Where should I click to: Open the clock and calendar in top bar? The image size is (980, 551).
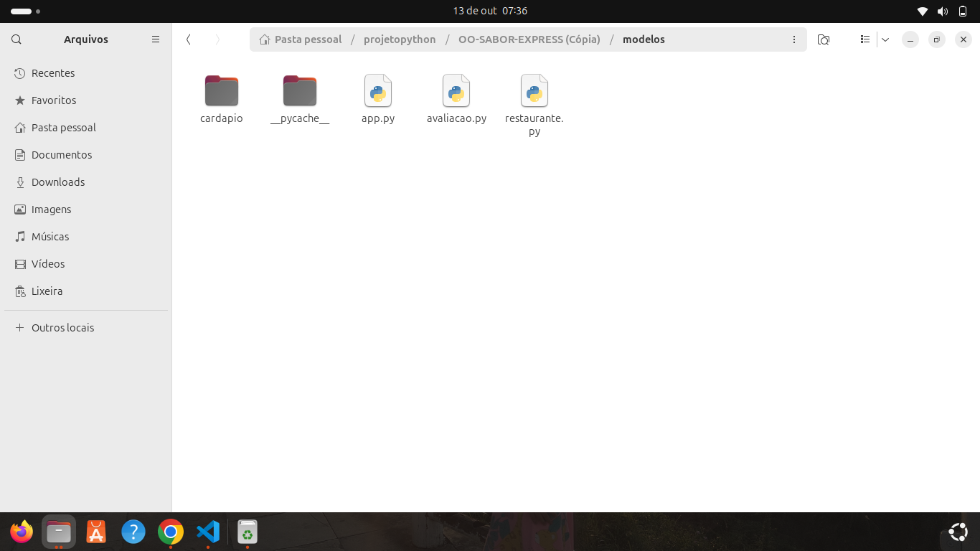coord(490,11)
